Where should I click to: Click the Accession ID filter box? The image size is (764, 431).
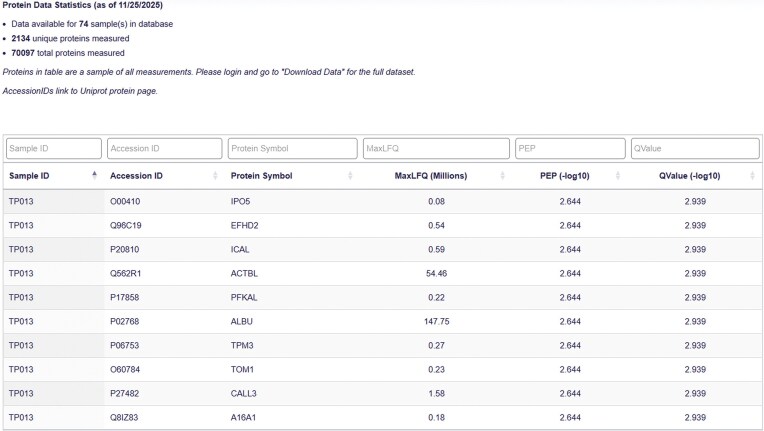[165, 149]
